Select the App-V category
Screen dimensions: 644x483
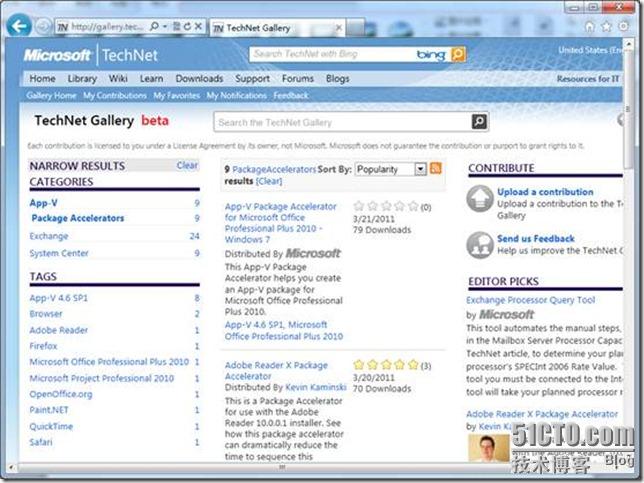coord(44,202)
